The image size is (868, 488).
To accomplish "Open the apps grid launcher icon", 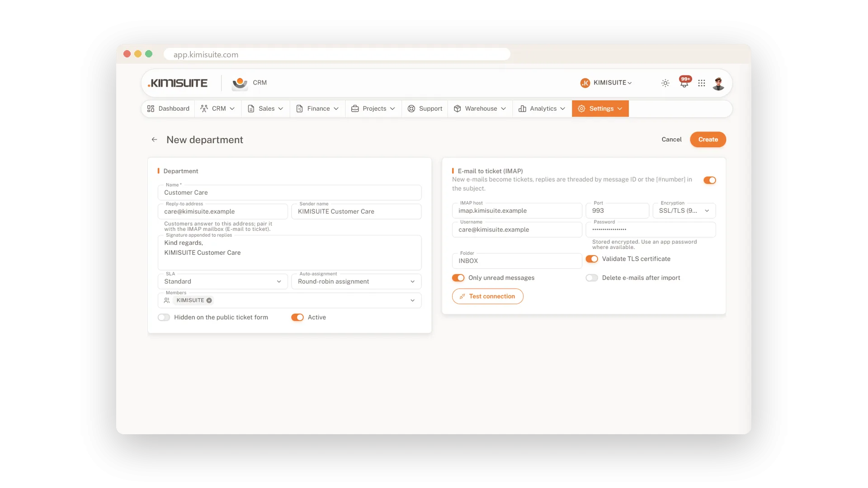I will (701, 83).
